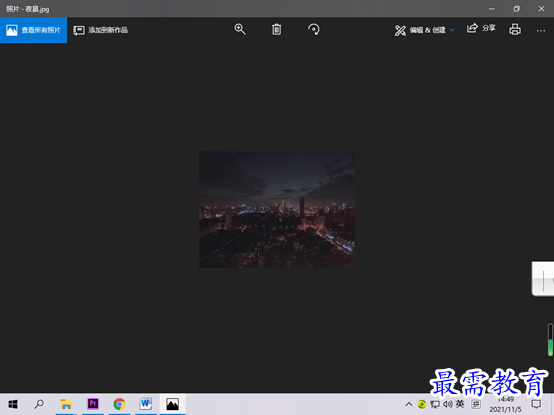Image resolution: width=554 pixels, height=415 pixels.
Task: Switch the input language indicator 英
Action: (460, 404)
